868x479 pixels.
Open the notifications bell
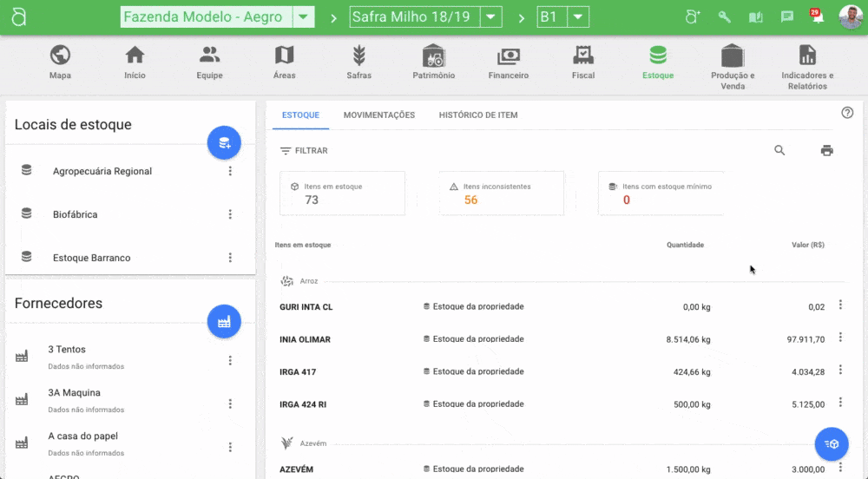pyautogui.click(x=816, y=17)
